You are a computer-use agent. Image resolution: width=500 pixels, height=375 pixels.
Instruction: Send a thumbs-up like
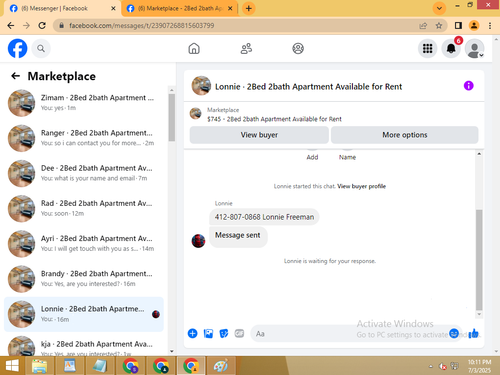click(x=473, y=333)
